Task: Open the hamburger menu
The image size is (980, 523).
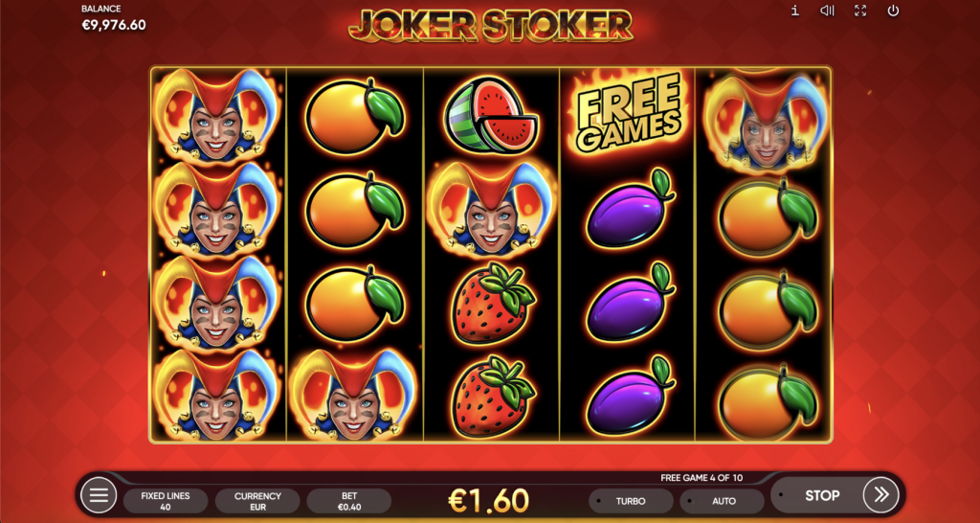Action: point(99,495)
